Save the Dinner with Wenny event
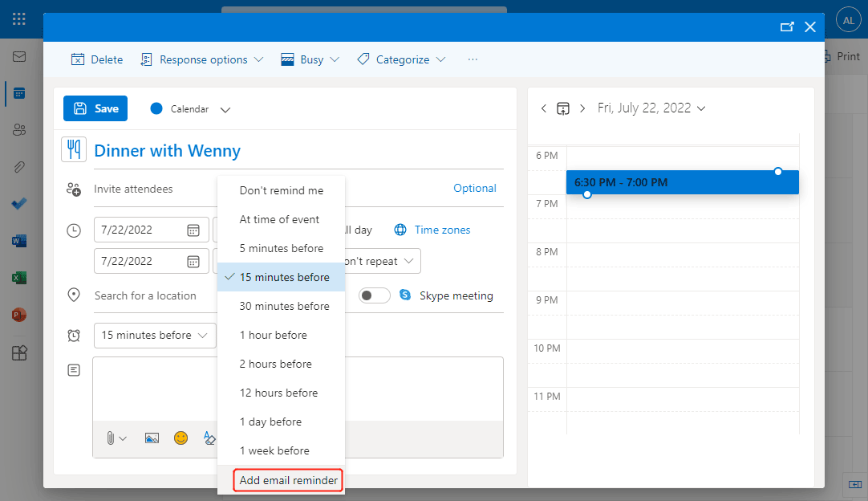Viewport: 868px width, 501px height. tap(95, 108)
